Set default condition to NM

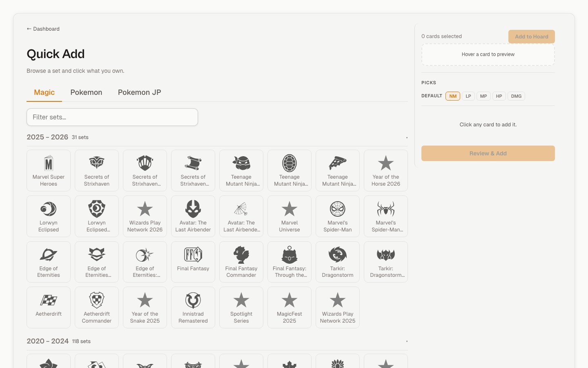click(453, 96)
